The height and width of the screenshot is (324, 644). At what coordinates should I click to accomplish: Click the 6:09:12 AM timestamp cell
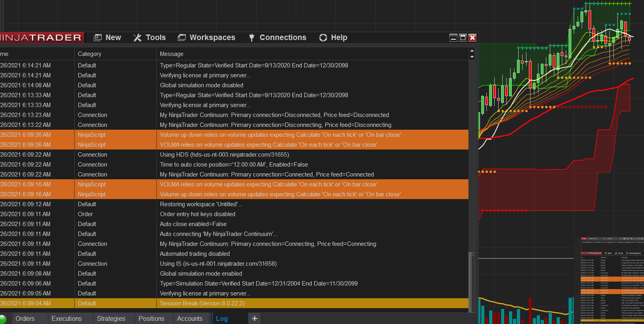25,204
